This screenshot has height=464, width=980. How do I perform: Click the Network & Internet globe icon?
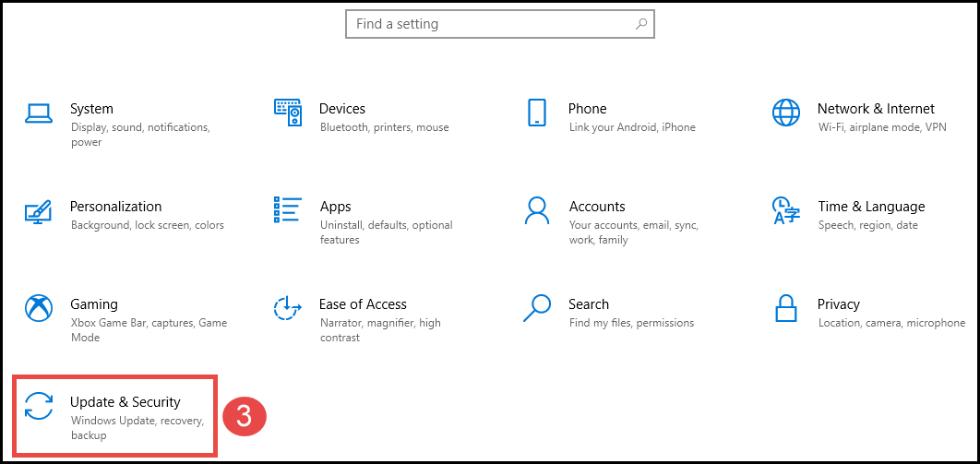(785, 113)
